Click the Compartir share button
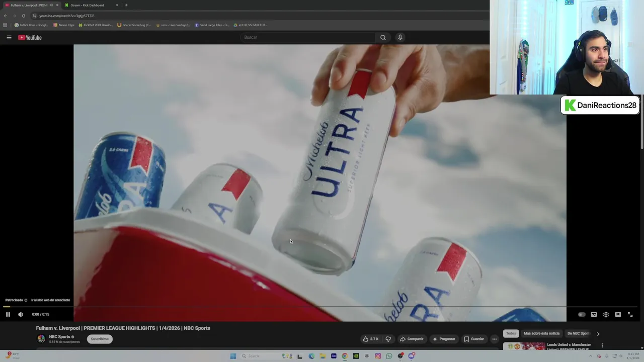 click(412, 339)
